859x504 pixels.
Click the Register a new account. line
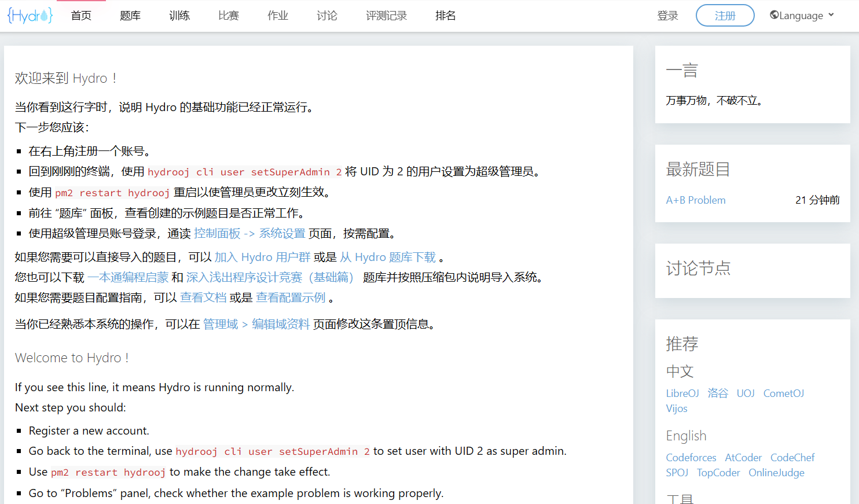(x=89, y=431)
